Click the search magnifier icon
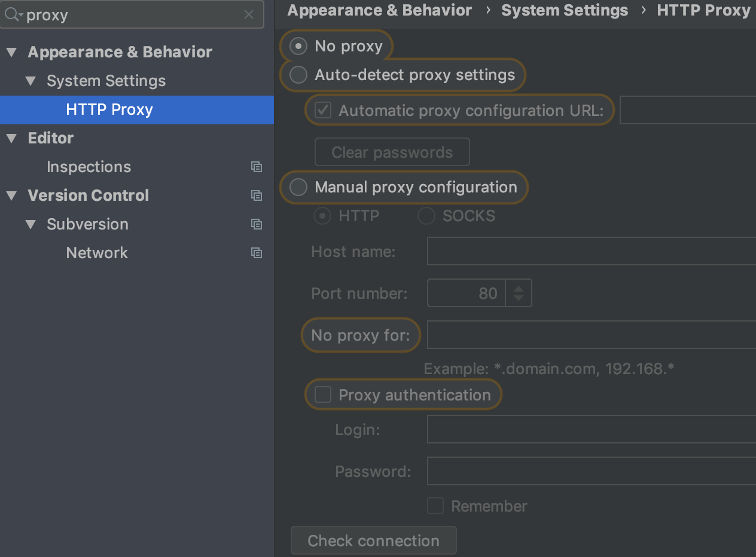 (x=13, y=15)
